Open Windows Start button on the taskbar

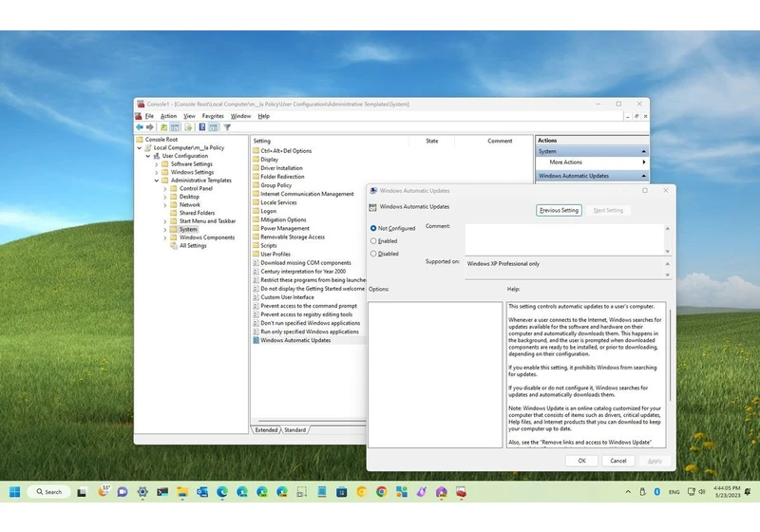pyautogui.click(x=14, y=492)
